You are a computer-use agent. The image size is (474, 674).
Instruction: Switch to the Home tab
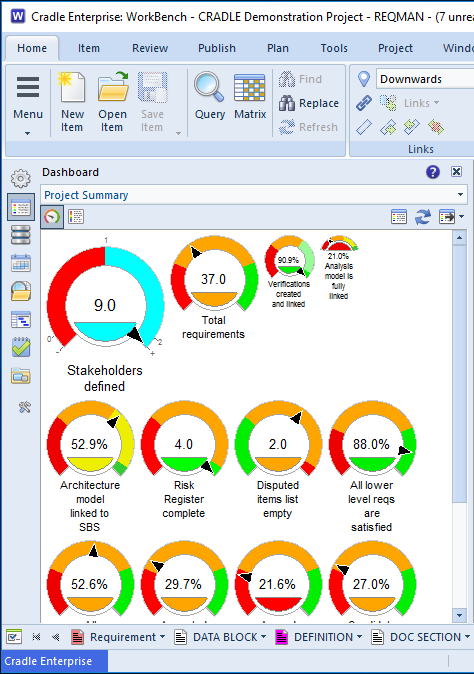coord(32,48)
